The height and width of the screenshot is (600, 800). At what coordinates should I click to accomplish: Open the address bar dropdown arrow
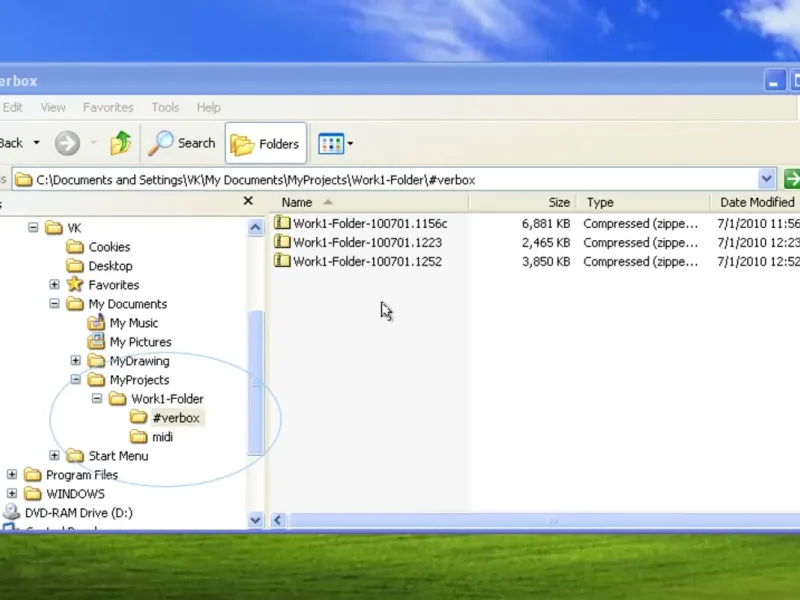767,180
